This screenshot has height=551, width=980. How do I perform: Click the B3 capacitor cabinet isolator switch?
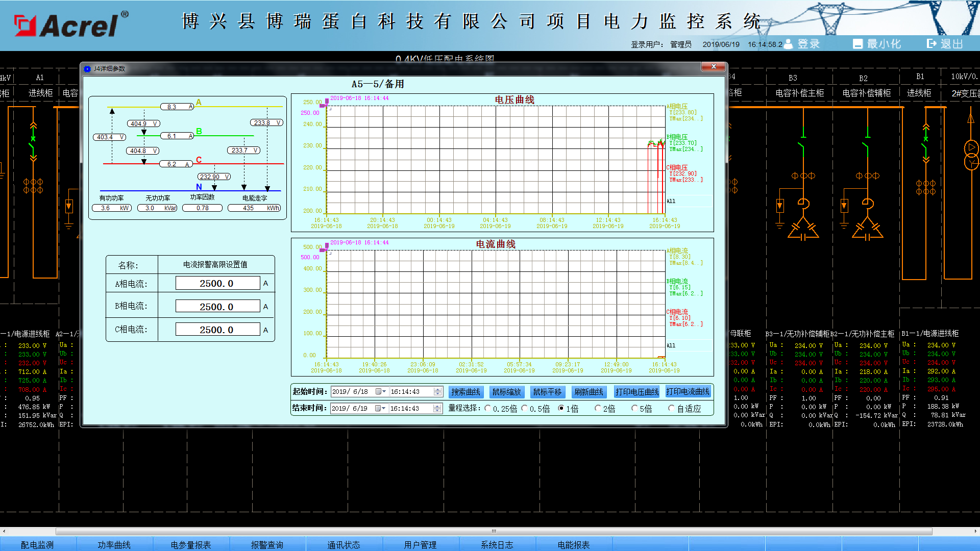803,142
